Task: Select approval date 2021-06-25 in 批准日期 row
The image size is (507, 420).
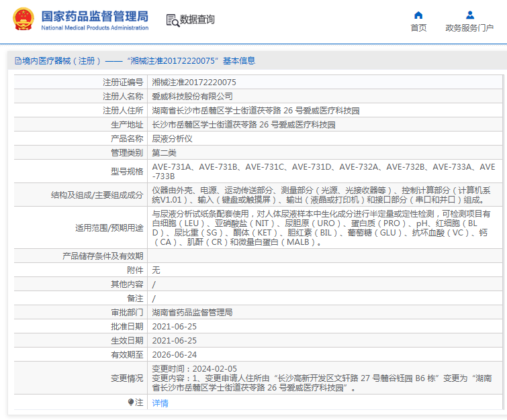Action: pyautogui.click(x=175, y=326)
